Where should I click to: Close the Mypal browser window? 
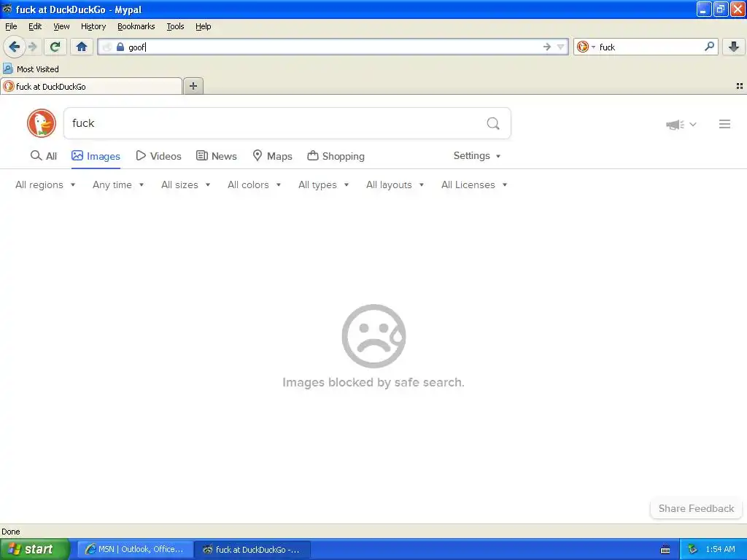click(738, 9)
